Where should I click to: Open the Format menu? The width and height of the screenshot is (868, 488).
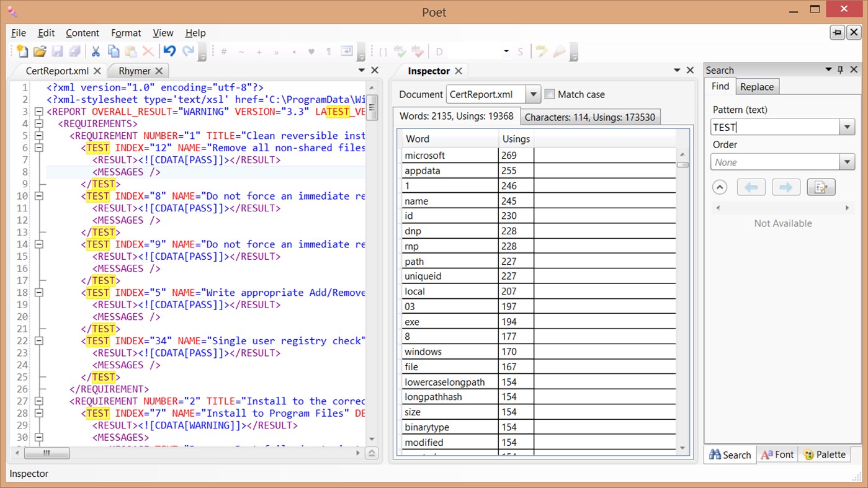click(126, 33)
